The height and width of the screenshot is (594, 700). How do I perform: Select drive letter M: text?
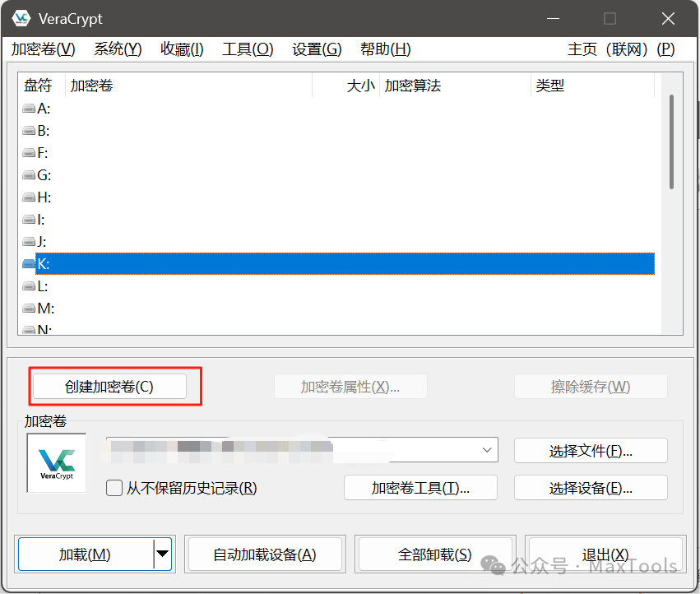pyautogui.click(x=46, y=309)
